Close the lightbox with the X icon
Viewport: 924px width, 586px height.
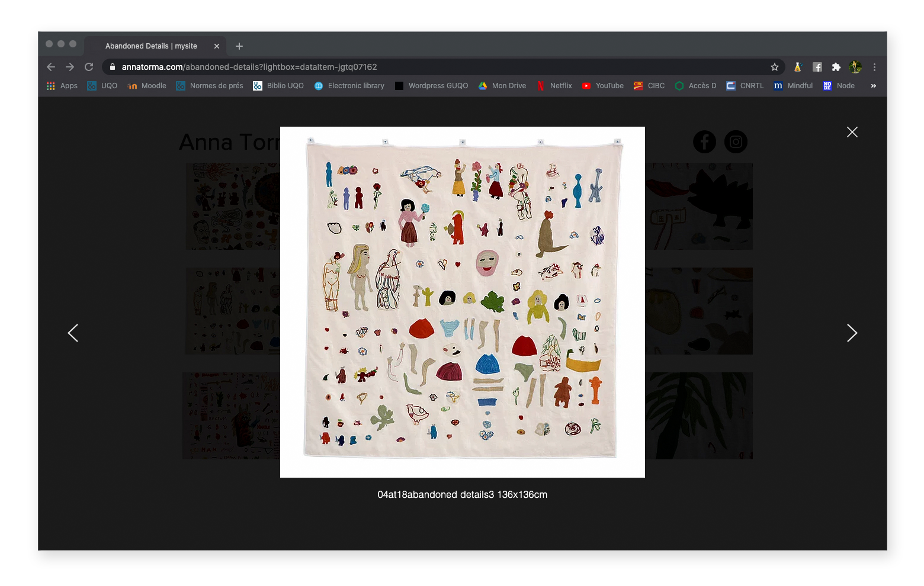pyautogui.click(x=852, y=132)
